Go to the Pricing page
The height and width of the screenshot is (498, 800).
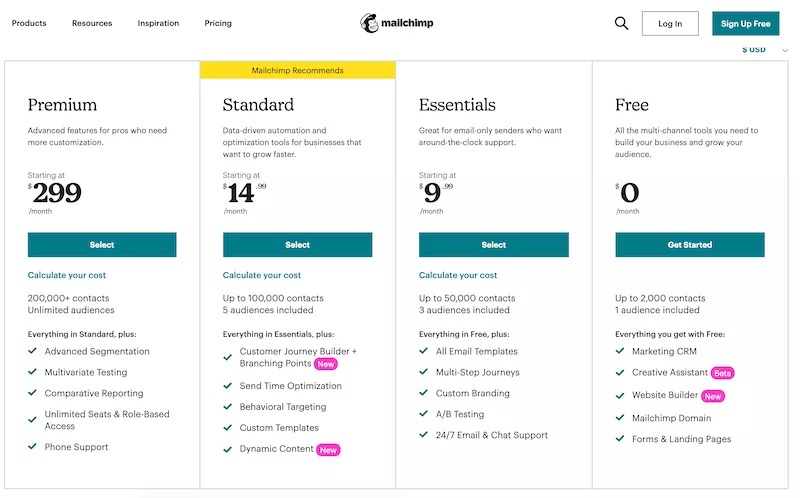click(218, 23)
